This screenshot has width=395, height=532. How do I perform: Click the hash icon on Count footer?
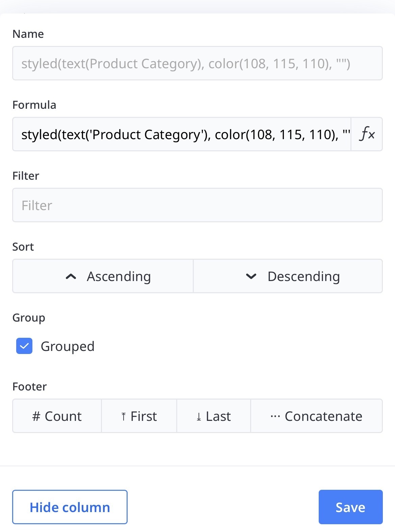click(x=36, y=416)
